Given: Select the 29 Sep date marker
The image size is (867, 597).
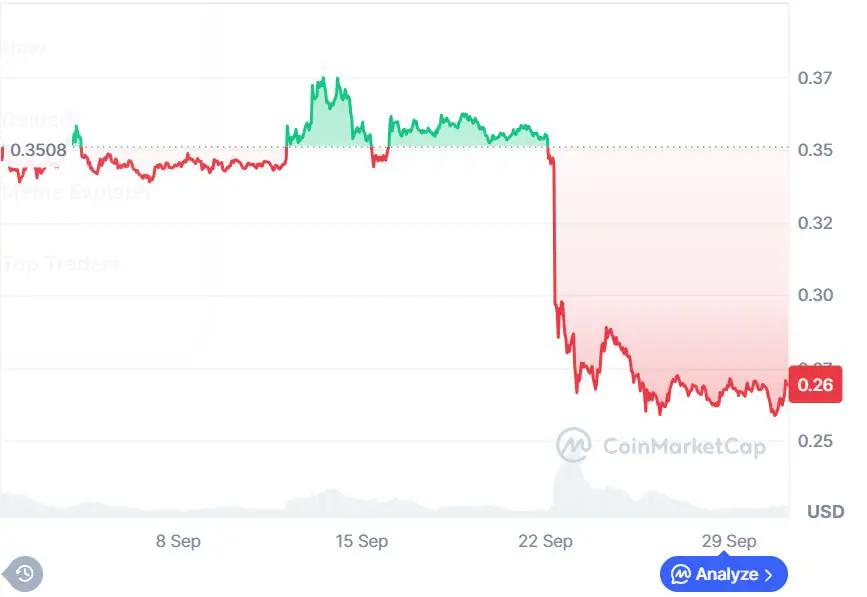Looking at the screenshot, I should click(x=728, y=541).
